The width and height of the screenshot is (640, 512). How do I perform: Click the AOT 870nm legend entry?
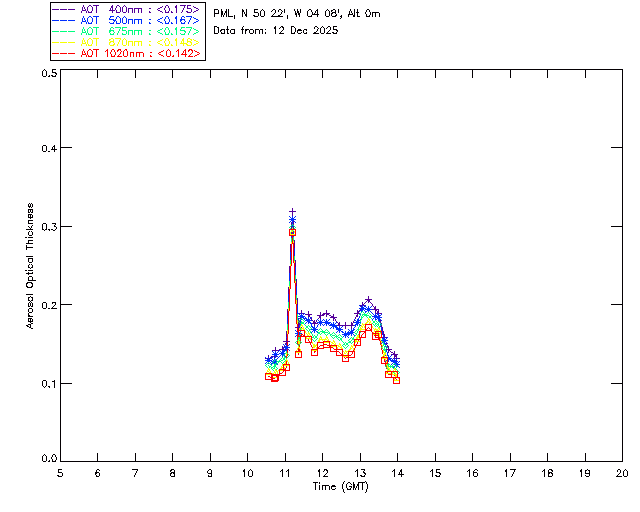[128, 42]
